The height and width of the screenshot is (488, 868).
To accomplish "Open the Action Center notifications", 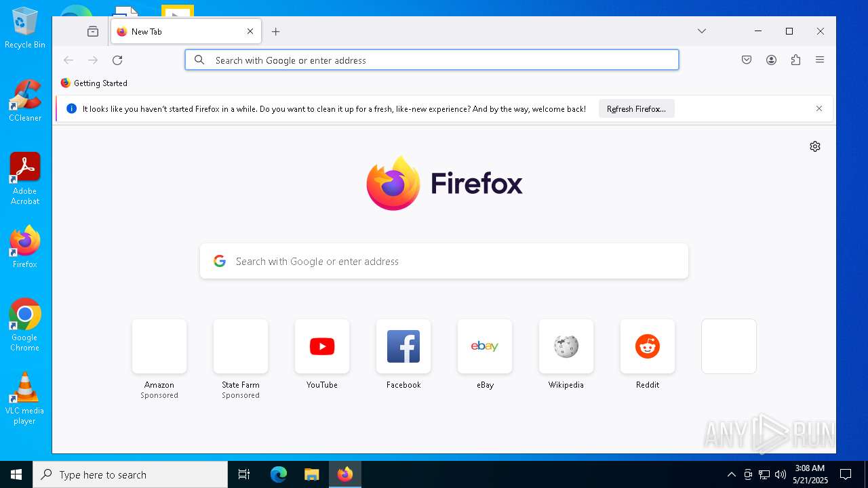I will 846,474.
